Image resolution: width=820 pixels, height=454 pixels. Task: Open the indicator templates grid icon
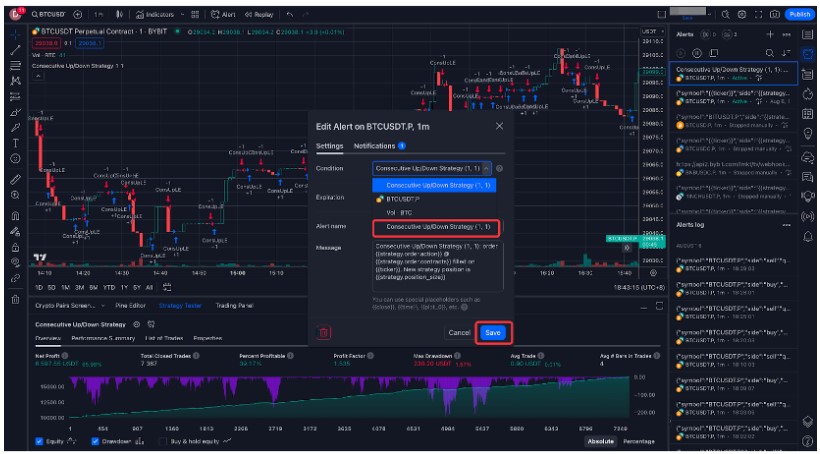pos(195,15)
